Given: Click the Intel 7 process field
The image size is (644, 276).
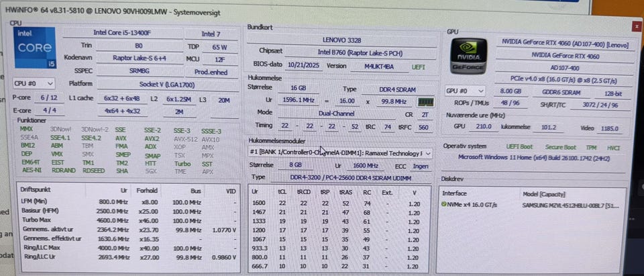Looking at the screenshot, I should point(211,34).
